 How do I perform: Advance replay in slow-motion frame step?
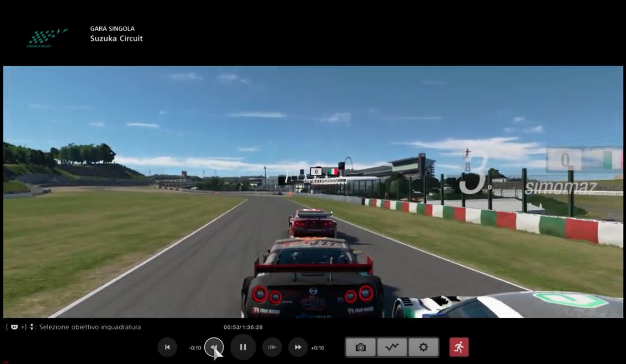pyautogui.click(x=272, y=347)
